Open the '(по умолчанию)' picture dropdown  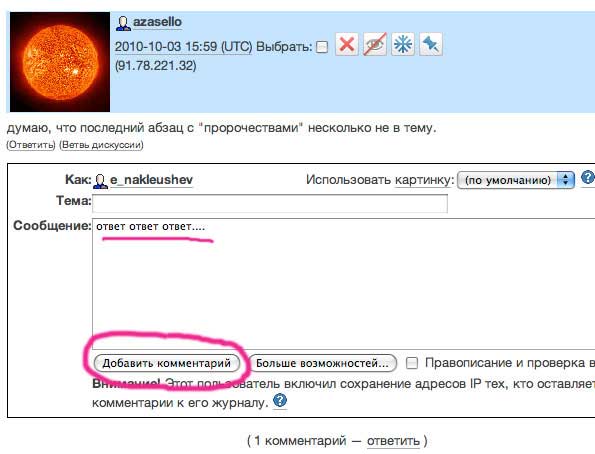[516, 180]
